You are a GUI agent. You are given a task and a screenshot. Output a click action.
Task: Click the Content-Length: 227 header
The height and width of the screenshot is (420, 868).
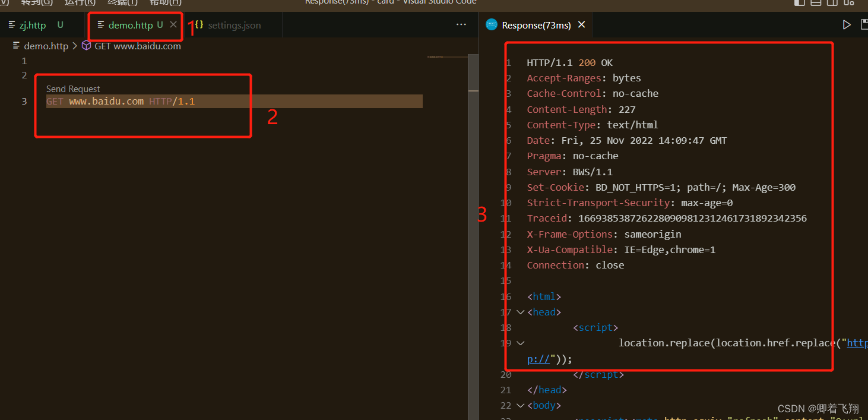[x=581, y=109]
